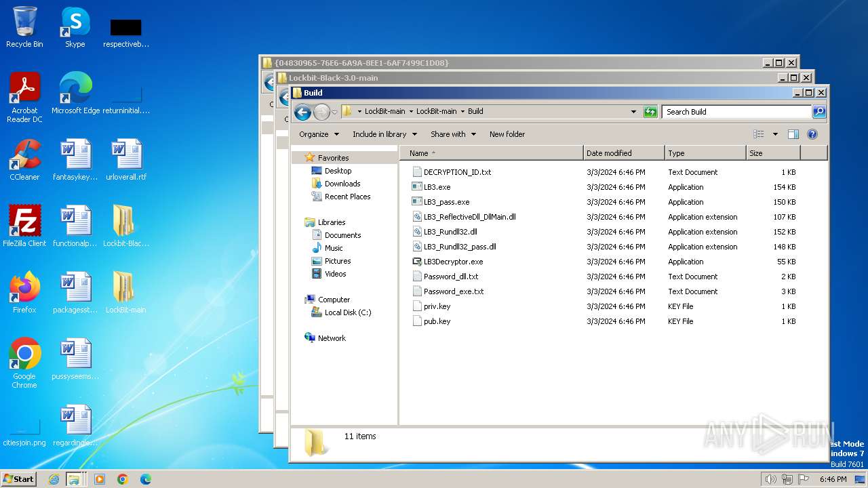Select the LockBit-main desktop folder
Screen dimensions: 868x488
click(126, 293)
